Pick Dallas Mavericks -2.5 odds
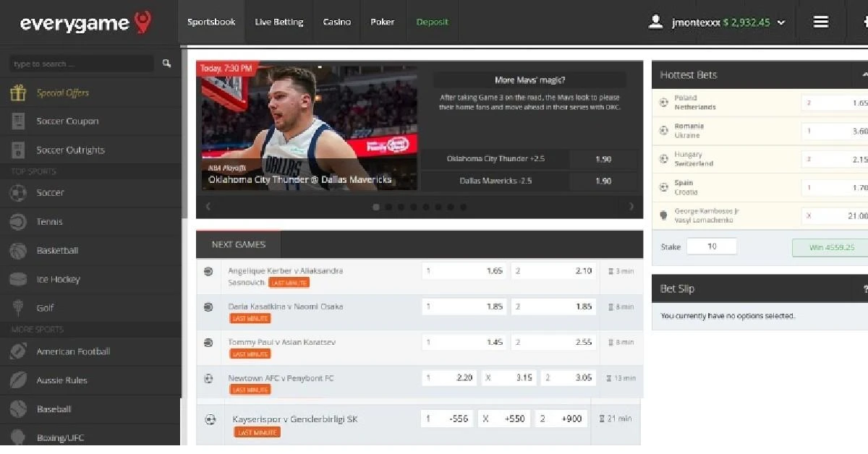The image size is (868, 454). tap(603, 181)
